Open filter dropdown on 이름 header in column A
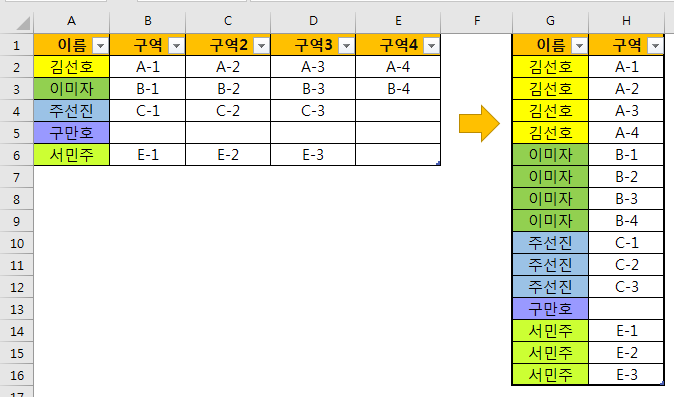The width and height of the screenshot is (674, 397). 100,45
